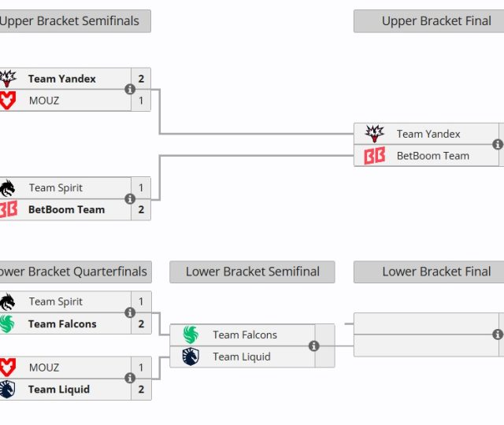
Task: Show info for Team Spirit vs Team Falcons
Action: pyautogui.click(x=130, y=312)
